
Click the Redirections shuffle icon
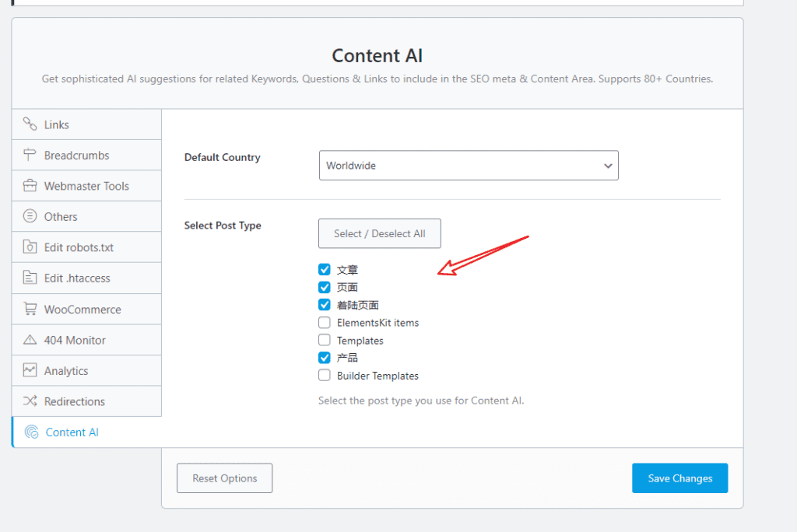click(x=30, y=401)
